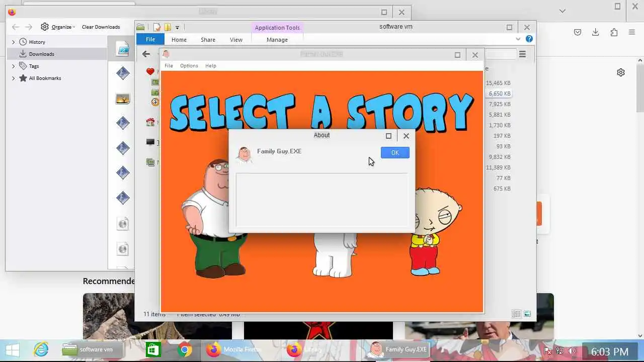Select the 675 KB file size entry
The height and width of the screenshot is (362, 644).
[x=502, y=189]
